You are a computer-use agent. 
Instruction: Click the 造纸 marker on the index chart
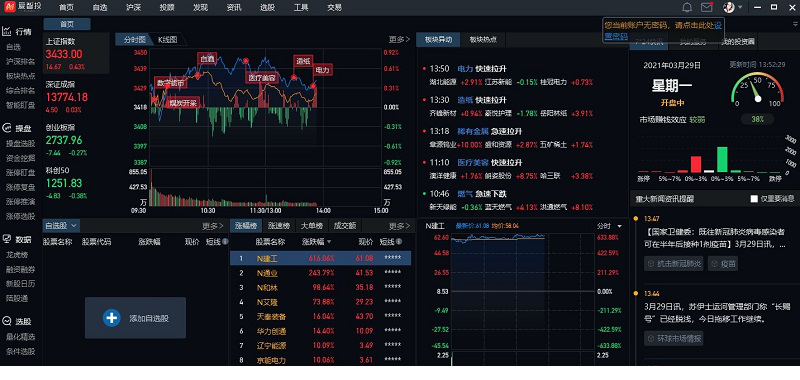tap(303, 61)
